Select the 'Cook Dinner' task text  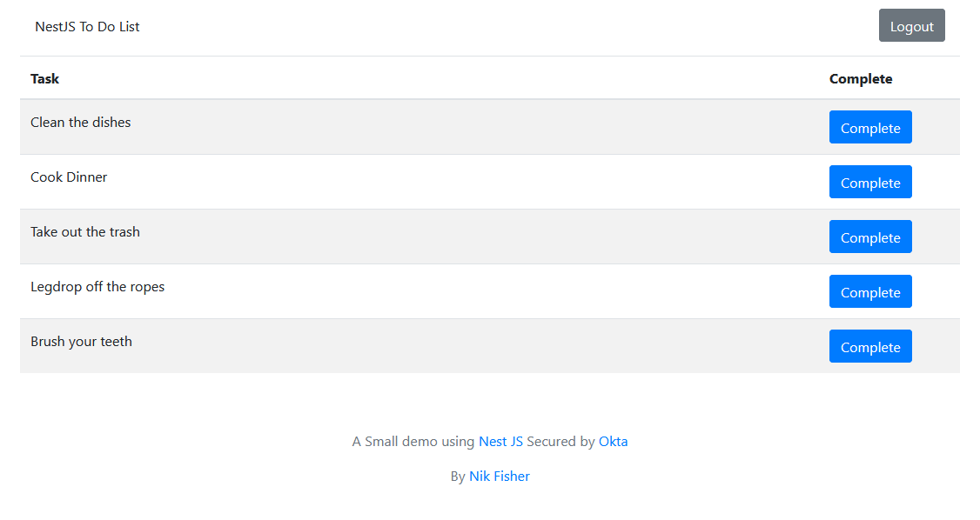coord(69,177)
